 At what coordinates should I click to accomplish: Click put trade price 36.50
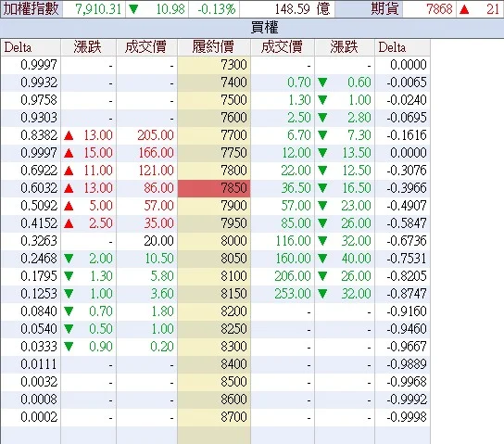(x=296, y=188)
